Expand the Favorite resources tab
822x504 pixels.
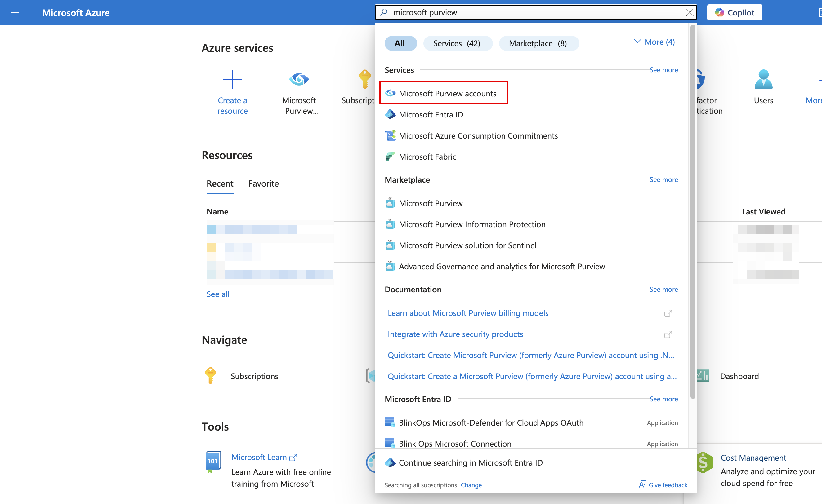tap(264, 183)
